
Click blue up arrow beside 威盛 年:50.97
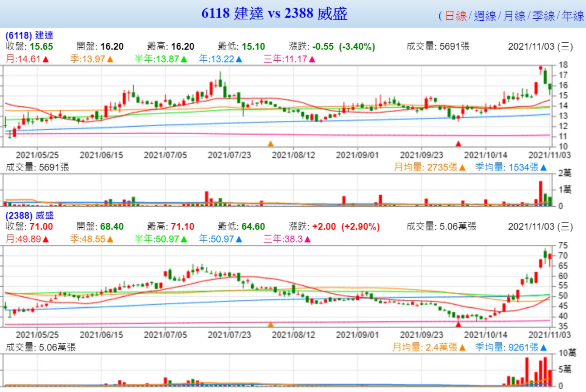click(239, 239)
